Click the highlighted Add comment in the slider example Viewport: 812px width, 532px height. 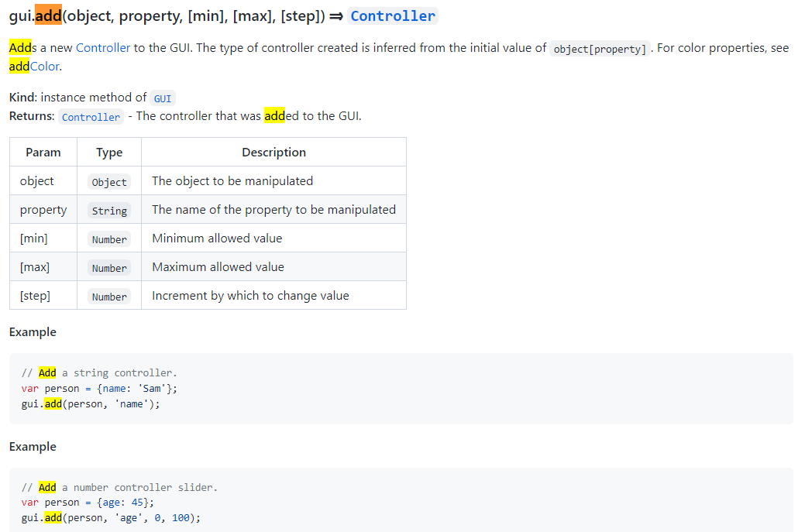pyautogui.click(x=46, y=487)
